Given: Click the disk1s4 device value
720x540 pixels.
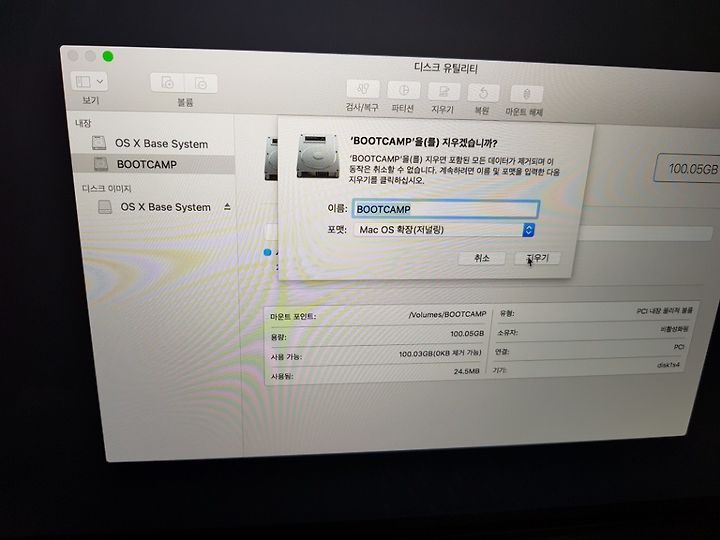Looking at the screenshot, I should tap(668, 365).
